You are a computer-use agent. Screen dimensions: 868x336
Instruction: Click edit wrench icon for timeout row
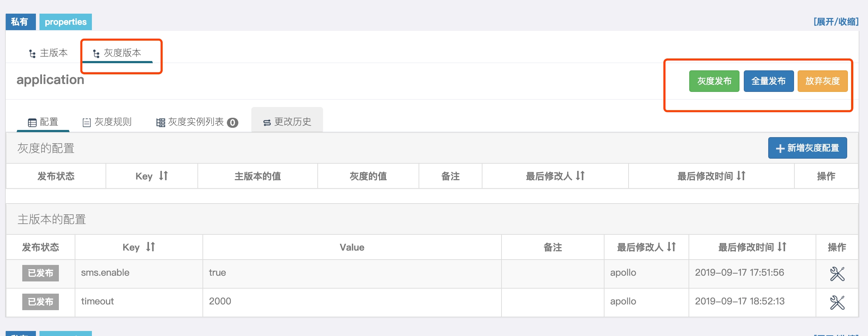click(x=837, y=303)
